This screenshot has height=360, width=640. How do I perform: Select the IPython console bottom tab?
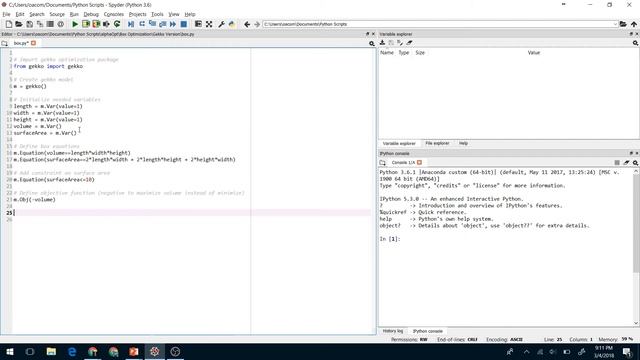427,331
